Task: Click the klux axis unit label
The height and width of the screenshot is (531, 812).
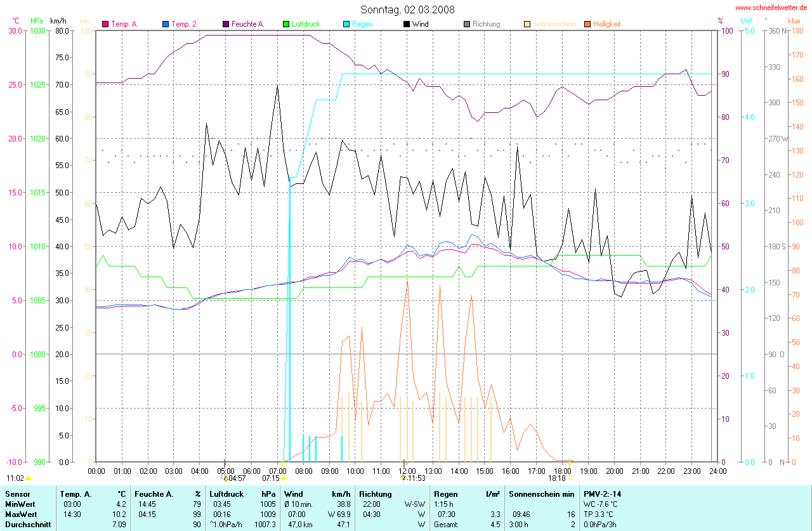Action: pyautogui.click(x=794, y=21)
